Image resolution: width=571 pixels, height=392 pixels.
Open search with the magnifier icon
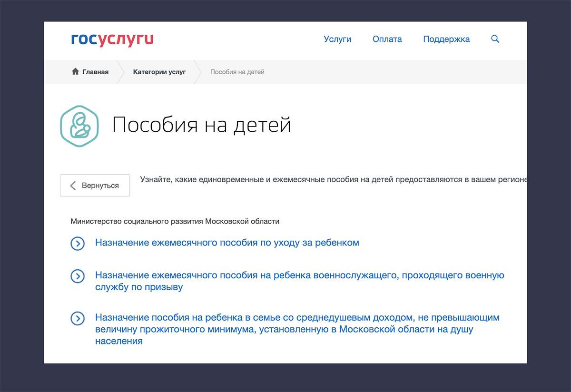click(495, 39)
